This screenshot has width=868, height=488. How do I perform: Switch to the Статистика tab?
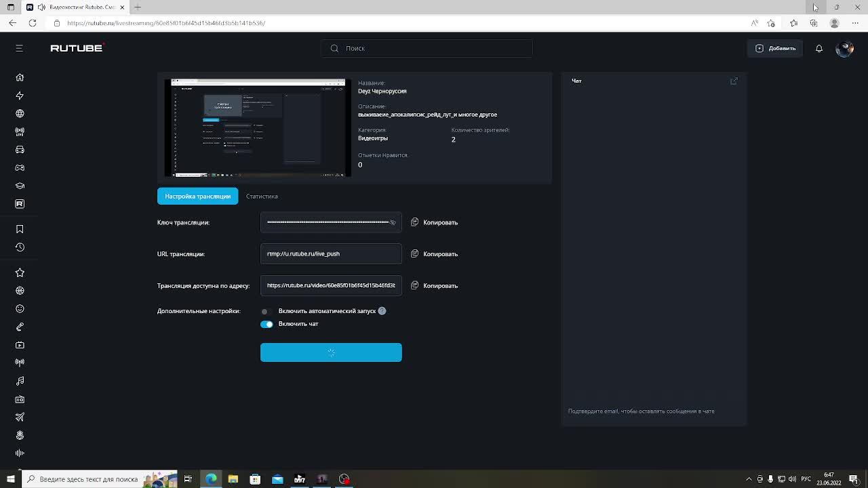[262, 197]
